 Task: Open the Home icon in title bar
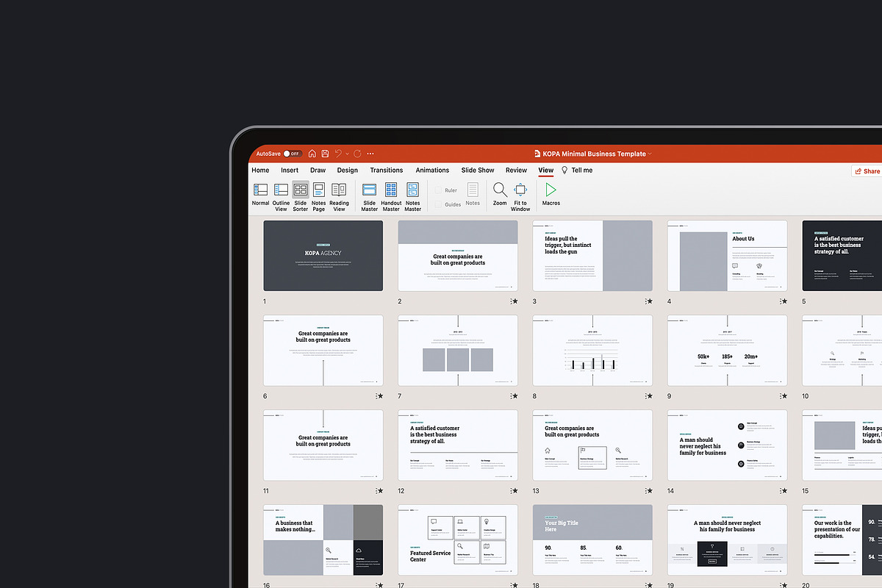coord(312,154)
